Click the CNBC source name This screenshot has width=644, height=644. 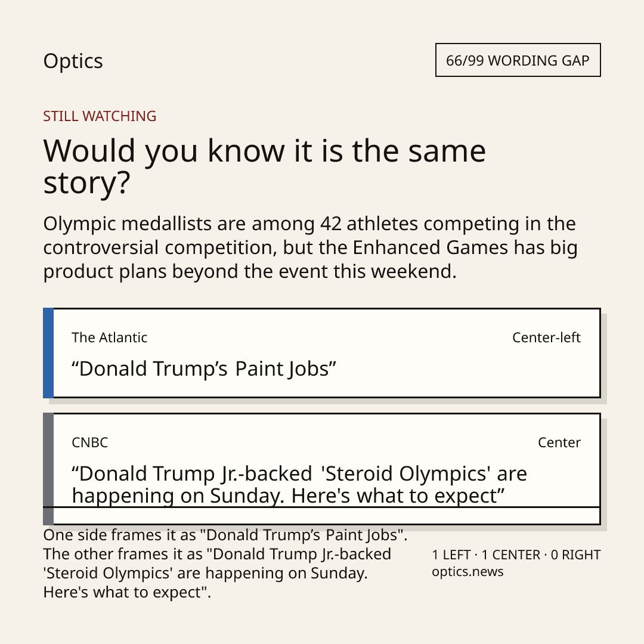tap(90, 442)
